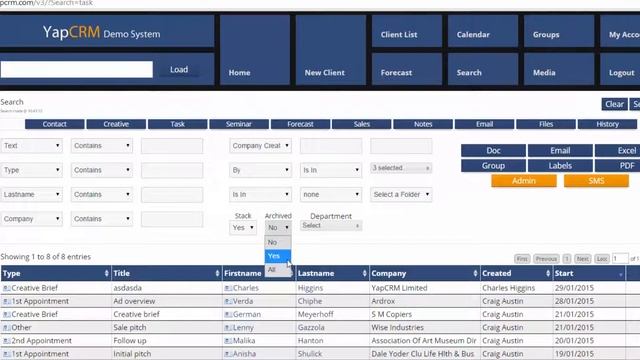Click the orange Admin button

524,180
